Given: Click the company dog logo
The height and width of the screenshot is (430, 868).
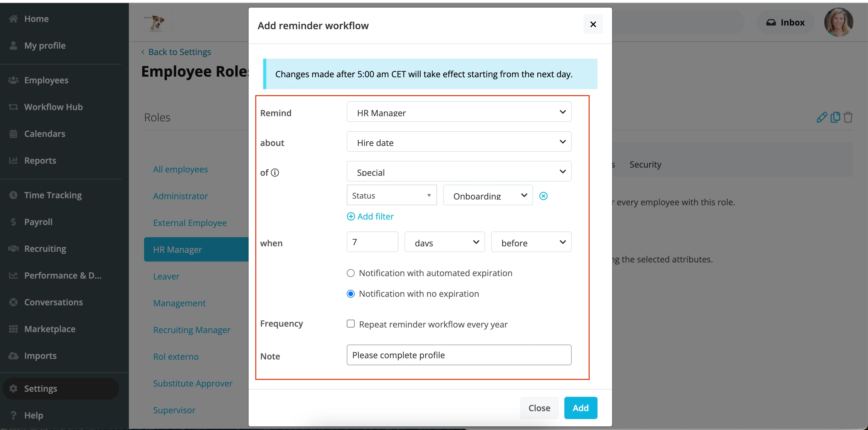Looking at the screenshot, I should pyautogui.click(x=158, y=23).
